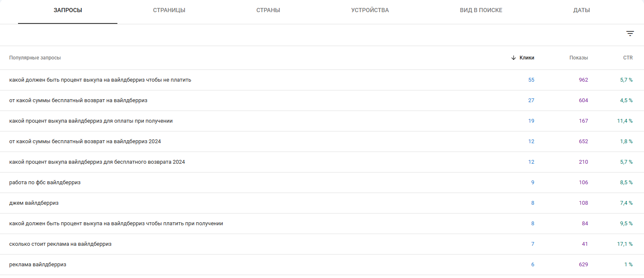Show the Даты tab
The image size is (644, 278).
click(x=581, y=10)
